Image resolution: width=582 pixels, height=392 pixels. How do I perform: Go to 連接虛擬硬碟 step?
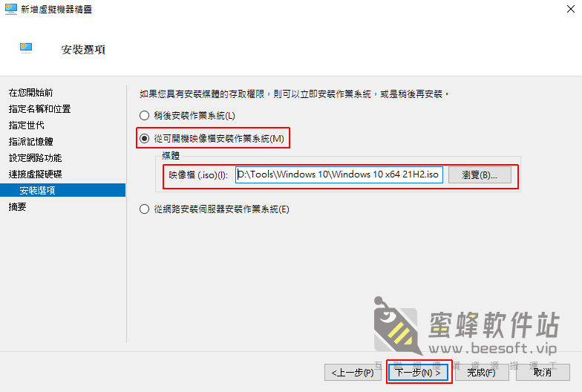coord(35,174)
